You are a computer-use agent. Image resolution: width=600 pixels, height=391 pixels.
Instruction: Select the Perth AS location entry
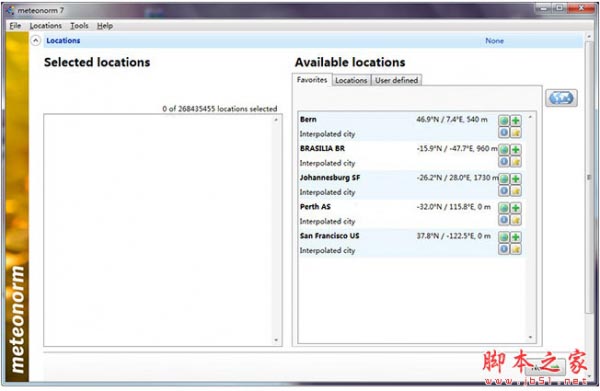coord(411,213)
